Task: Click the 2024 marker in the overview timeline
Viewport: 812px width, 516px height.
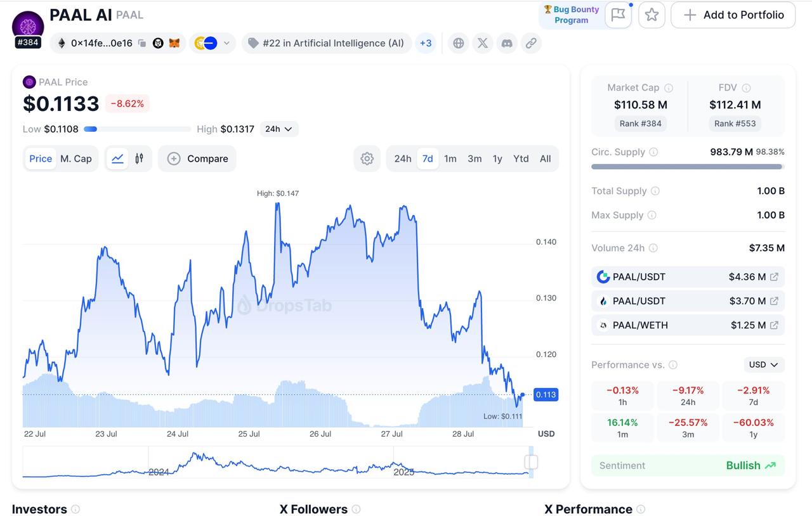Action: click(159, 472)
